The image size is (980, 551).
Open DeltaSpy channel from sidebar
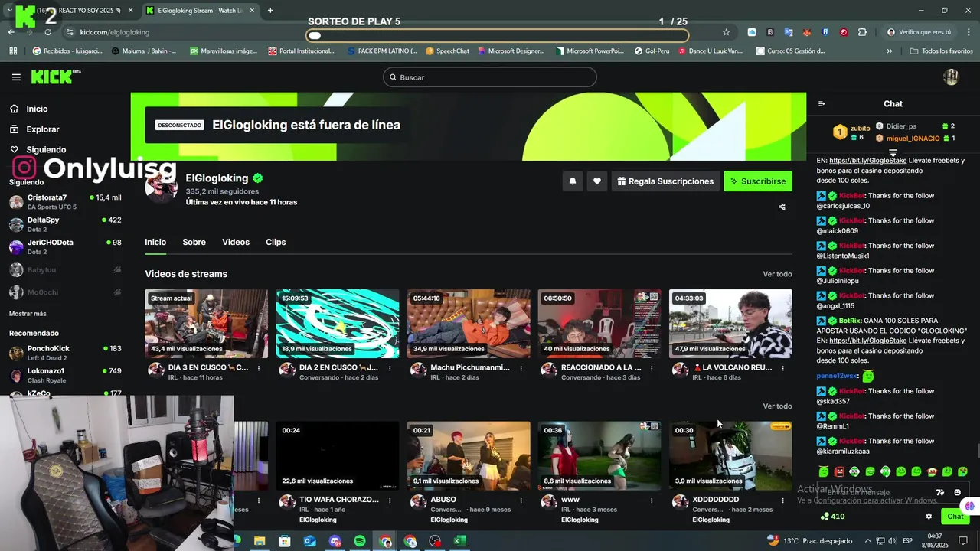click(x=65, y=224)
